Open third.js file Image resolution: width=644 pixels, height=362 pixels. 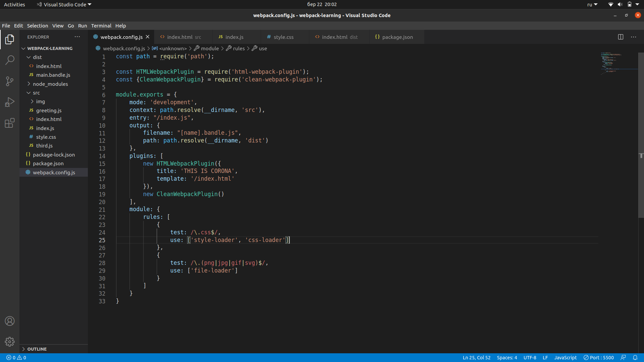(54, 146)
